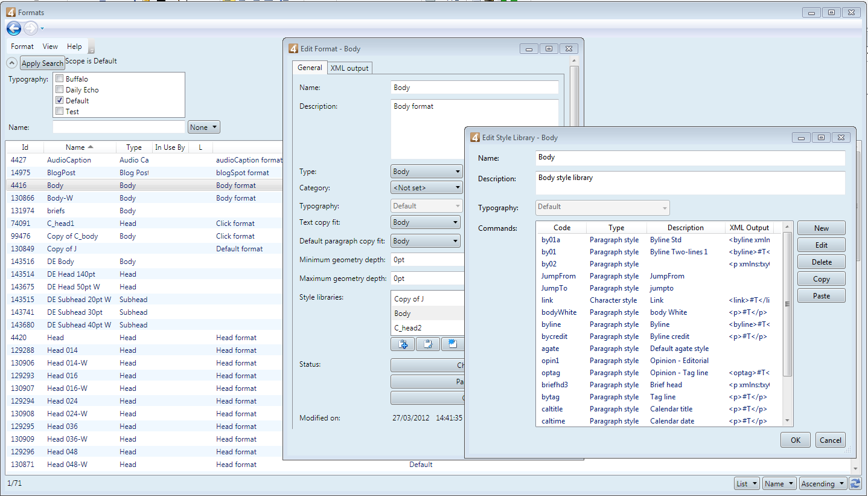This screenshot has width=868, height=496.
Task: Open navigation history dropdown arrow
Action: tap(42, 28)
